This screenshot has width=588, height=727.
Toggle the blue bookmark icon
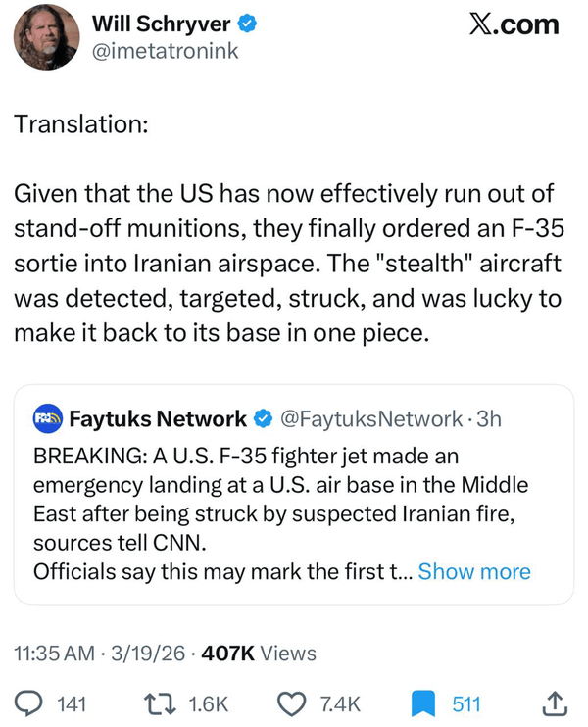(422, 703)
